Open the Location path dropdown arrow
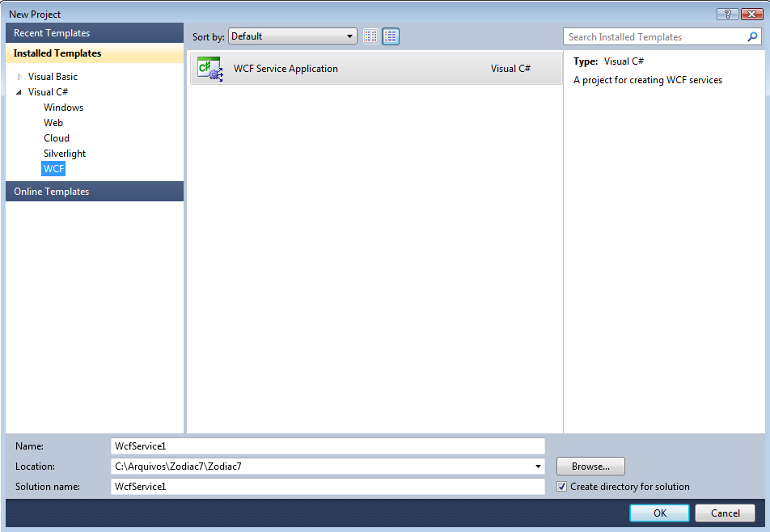The height and width of the screenshot is (532, 770). pyautogui.click(x=538, y=467)
